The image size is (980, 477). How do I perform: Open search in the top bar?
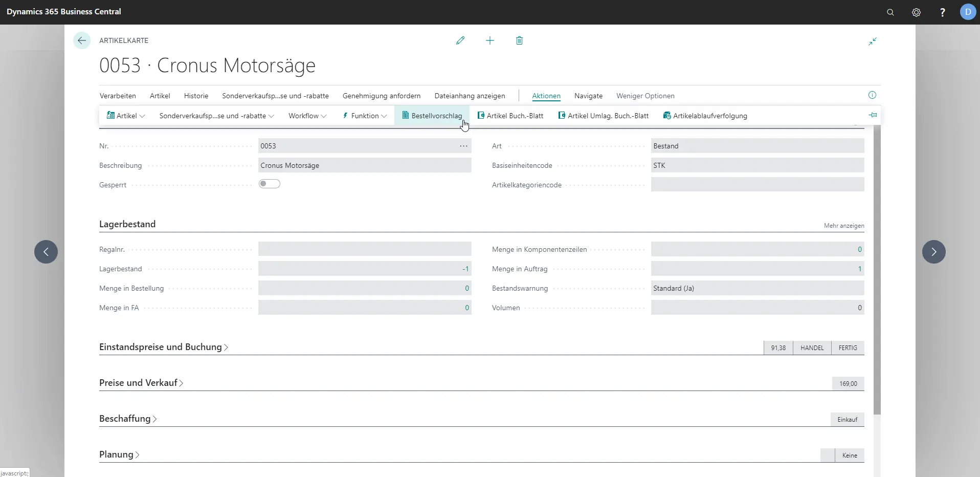click(890, 12)
